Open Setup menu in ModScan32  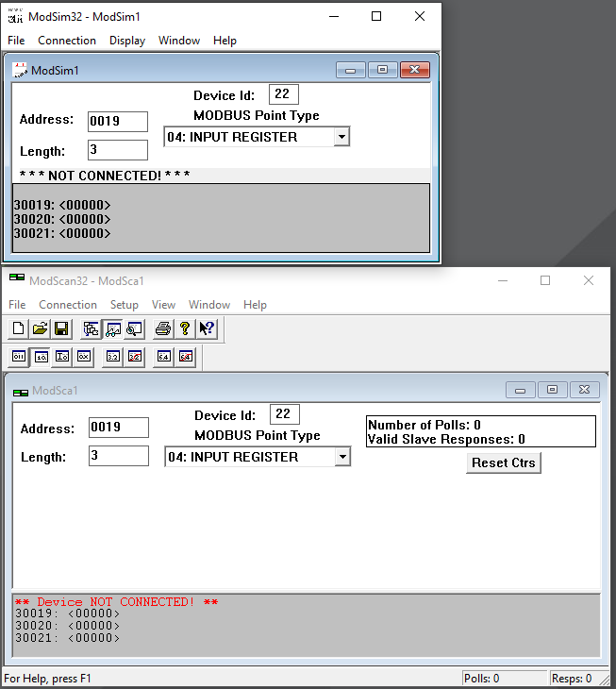point(125,305)
